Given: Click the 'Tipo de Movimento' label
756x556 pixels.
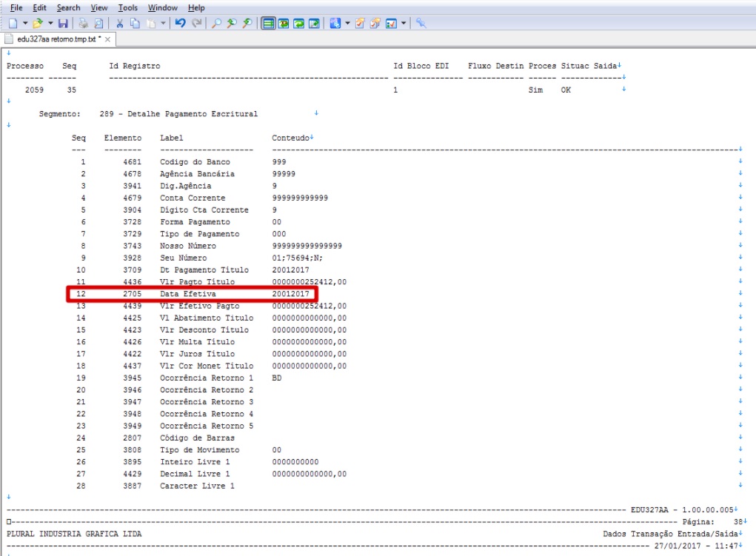Looking at the screenshot, I should (x=200, y=450).
